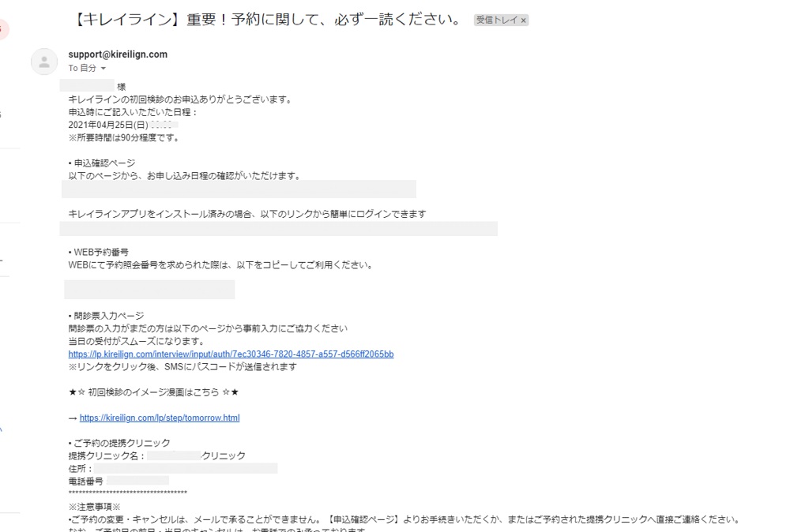Click the heading ※注意事項※
Viewport: 790px width, 532px height.
click(95, 507)
